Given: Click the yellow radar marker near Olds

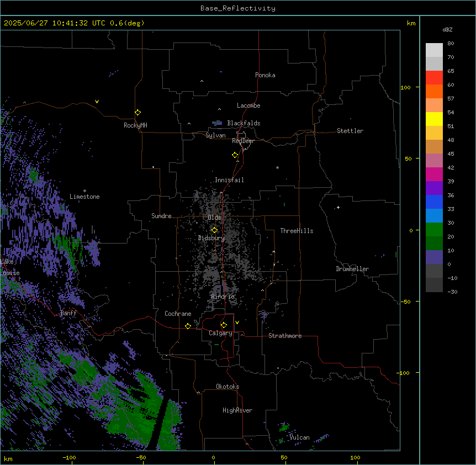Looking at the screenshot, I should tap(214, 230).
